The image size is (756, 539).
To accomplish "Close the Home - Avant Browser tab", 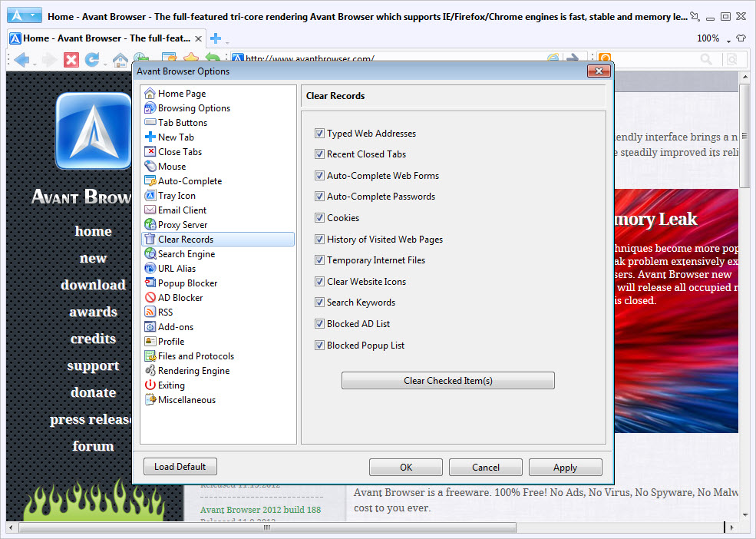I will click(198, 38).
